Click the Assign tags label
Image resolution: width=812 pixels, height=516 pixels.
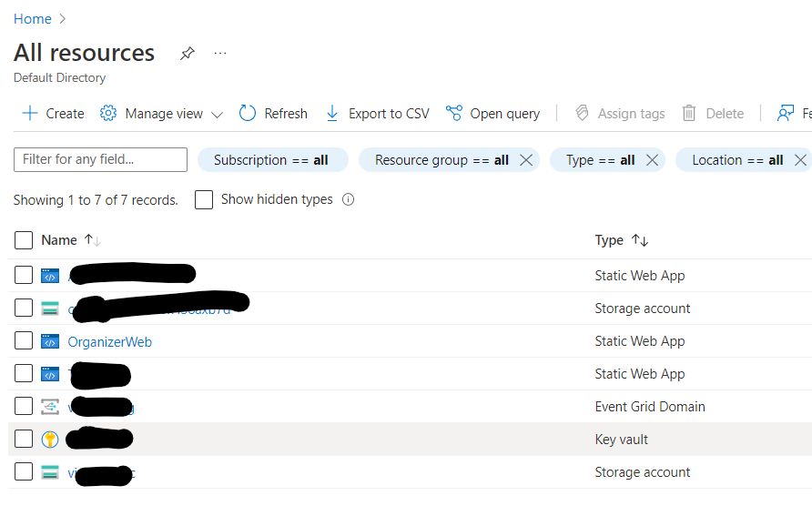pyautogui.click(x=631, y=114)
